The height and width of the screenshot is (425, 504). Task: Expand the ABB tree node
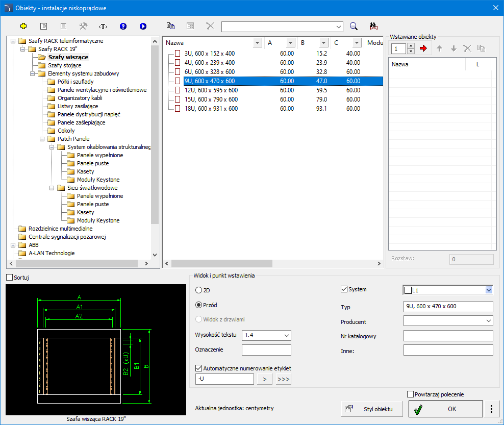click(13, 245)
